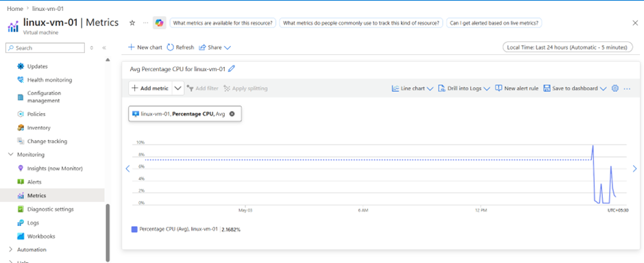The width and height of the screenshot is (644, 263).
Task: Click New alert rule
Action: tap(517, 88)
